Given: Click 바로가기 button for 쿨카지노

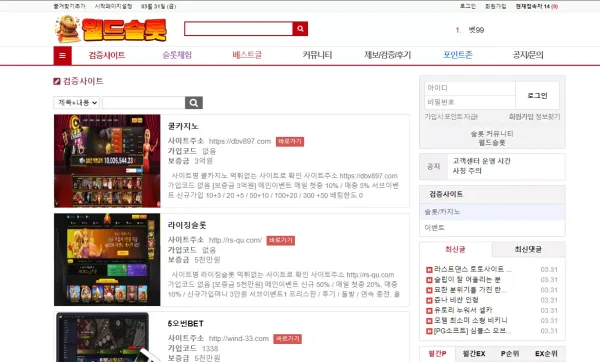Looking at the screenshot, I should 290,142.
